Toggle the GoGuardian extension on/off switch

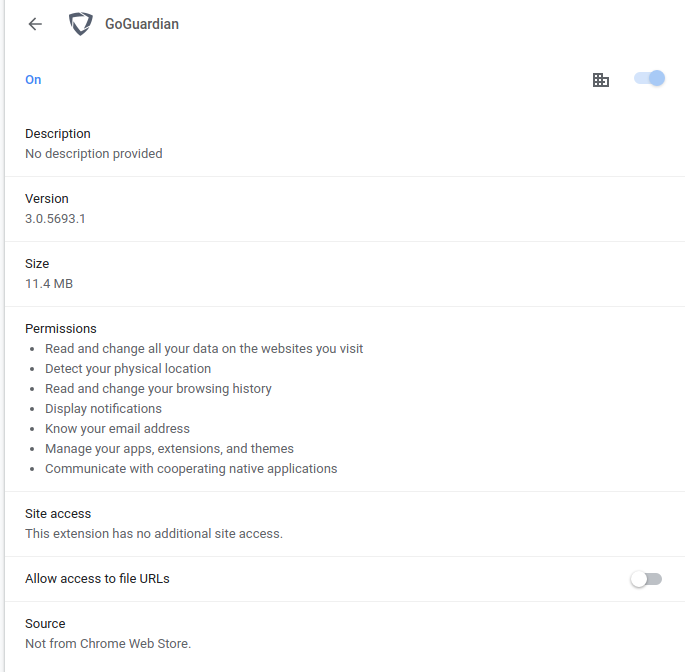point(649,79)
